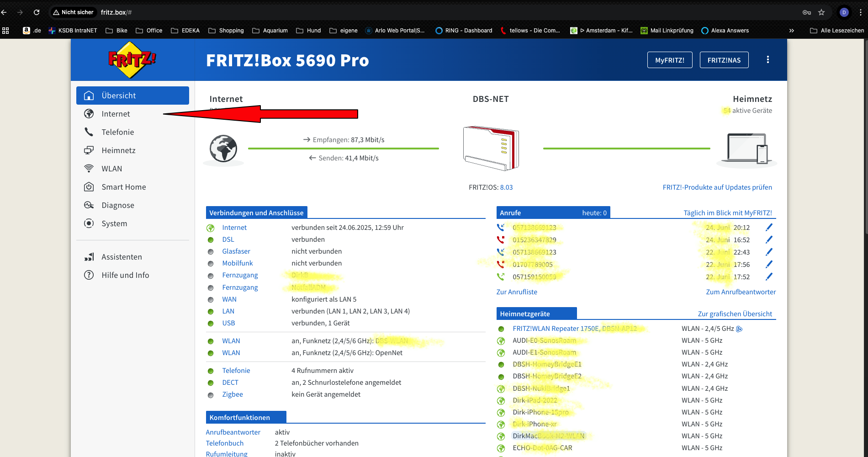
Task: Click mesh icon next to 2,4/5 GHz
Action: point(739,329)
